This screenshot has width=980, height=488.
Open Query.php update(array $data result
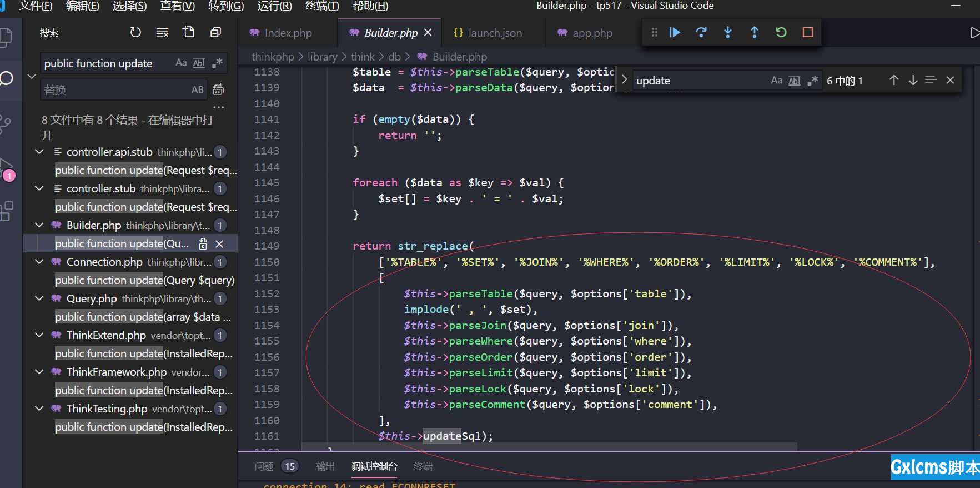tap(143, 317)
